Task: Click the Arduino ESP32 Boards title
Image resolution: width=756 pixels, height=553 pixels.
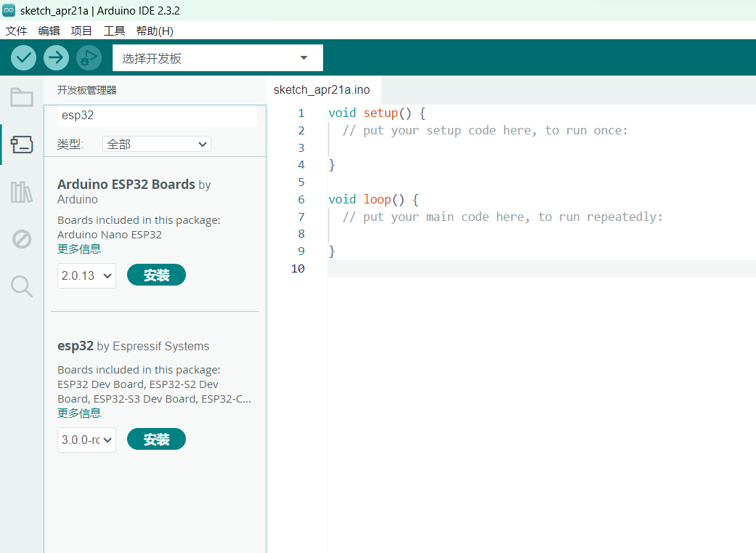Action: point(126,185)
